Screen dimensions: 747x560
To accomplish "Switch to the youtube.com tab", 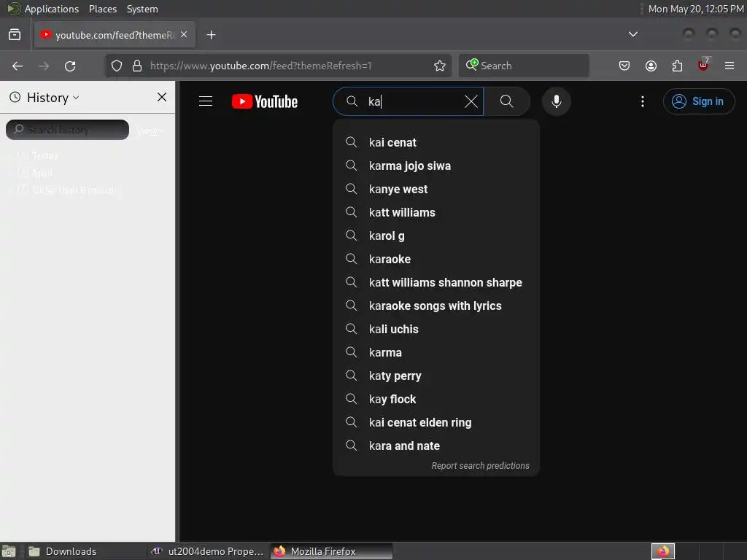I will coord(115,35).
